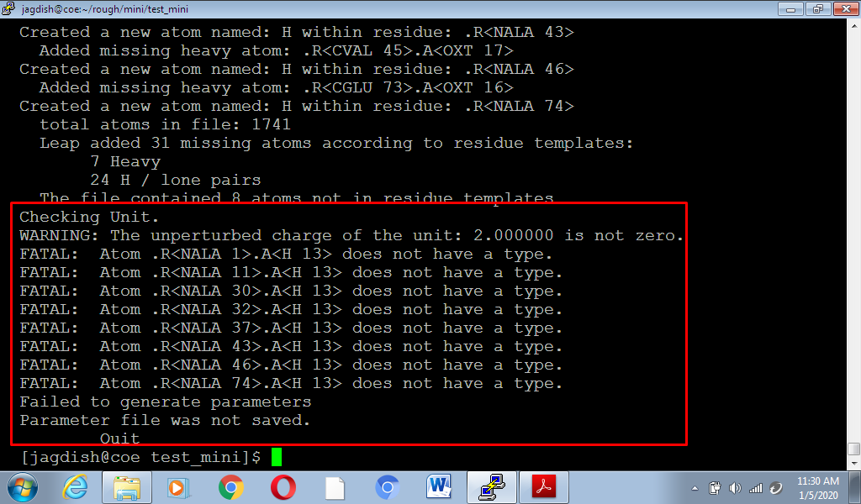
Task: Switch to Microsoft Word in the taskbar
Action: [439, 486]
